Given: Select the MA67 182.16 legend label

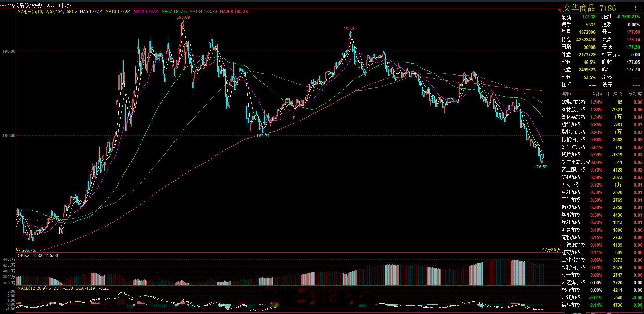Looking at the screenshot, I should click(x=174, y=12).
